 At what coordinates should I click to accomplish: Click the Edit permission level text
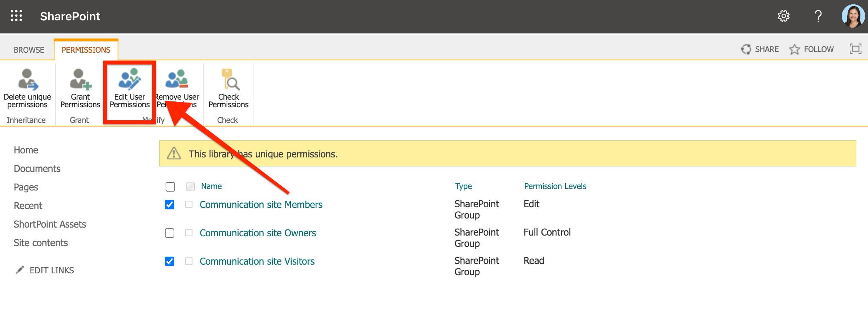pos(531,204)
